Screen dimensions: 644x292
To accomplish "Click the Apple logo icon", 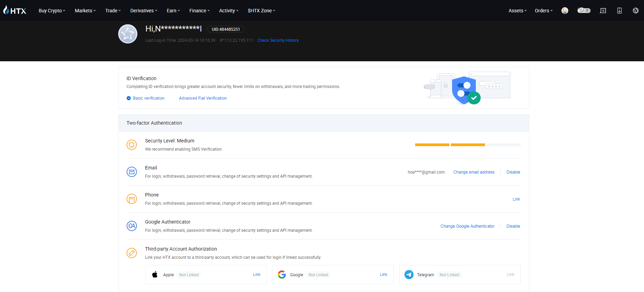I will [155, 275].
